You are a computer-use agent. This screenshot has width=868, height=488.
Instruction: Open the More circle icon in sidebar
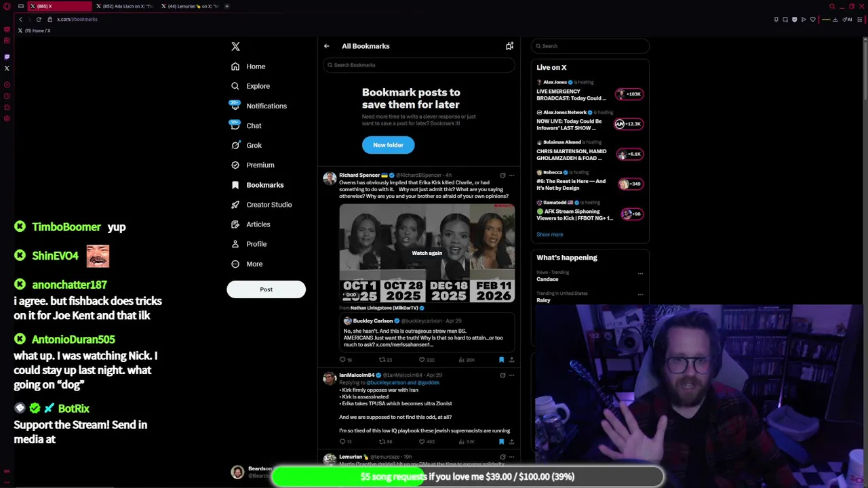point(235,264)
